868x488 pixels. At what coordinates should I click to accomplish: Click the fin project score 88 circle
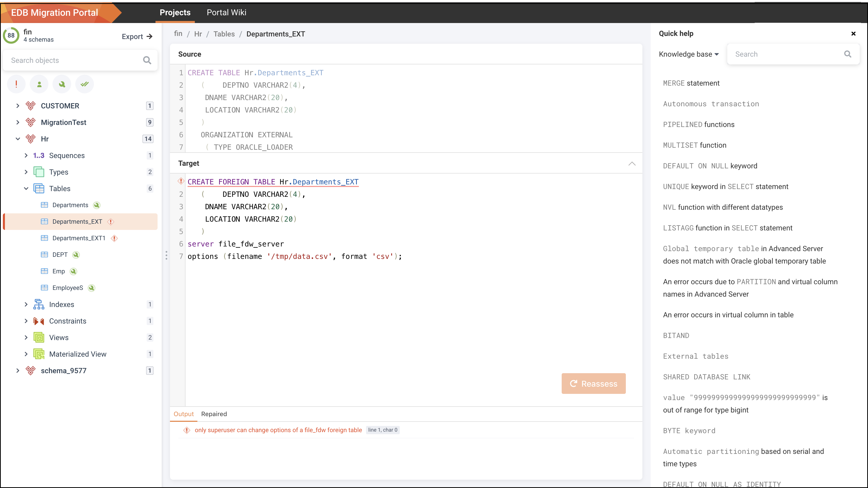[11, 35]
